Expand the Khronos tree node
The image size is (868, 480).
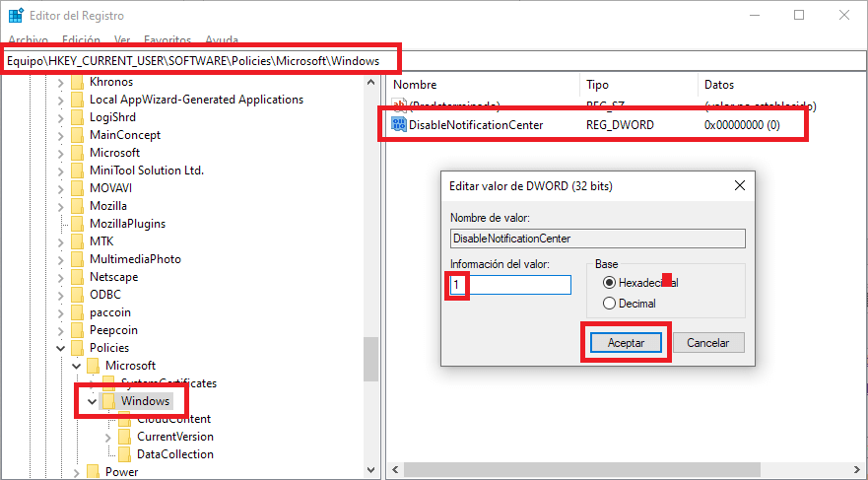[x=60, y=83]
